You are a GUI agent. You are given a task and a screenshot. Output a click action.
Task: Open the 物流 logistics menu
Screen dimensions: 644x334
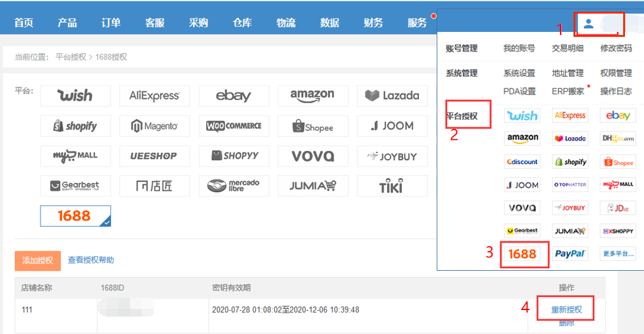tap(286, 23)
